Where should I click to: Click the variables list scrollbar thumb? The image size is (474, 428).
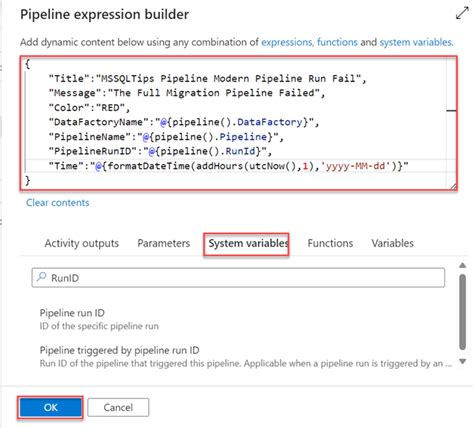click(462, 312)
